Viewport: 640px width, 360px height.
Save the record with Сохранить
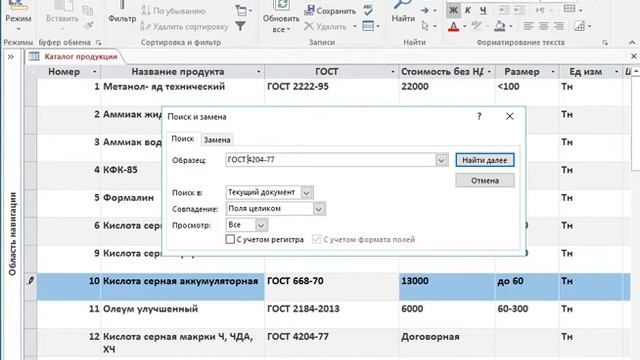[331, 11]
